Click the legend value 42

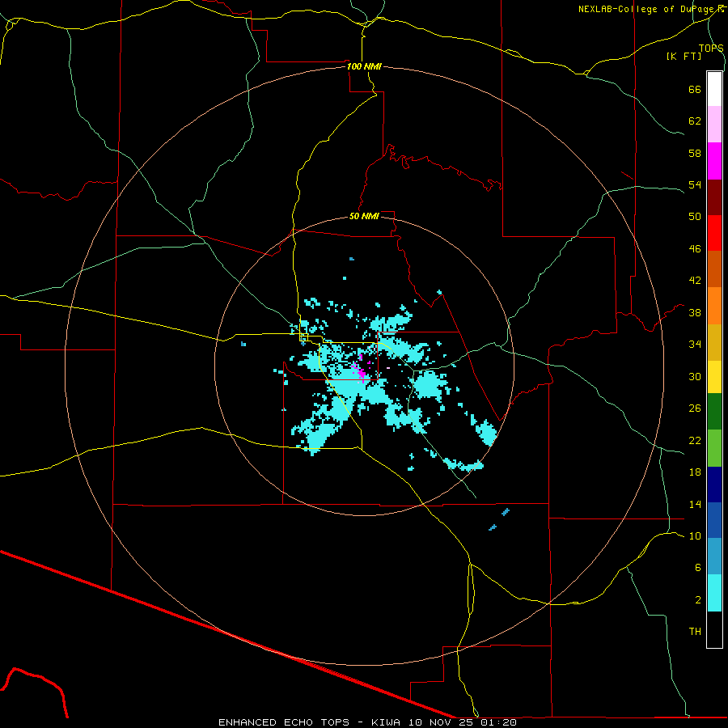pos(695,281)
